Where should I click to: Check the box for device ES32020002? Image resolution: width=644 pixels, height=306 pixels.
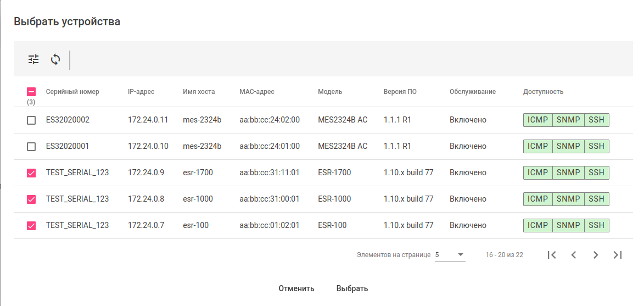31,120
